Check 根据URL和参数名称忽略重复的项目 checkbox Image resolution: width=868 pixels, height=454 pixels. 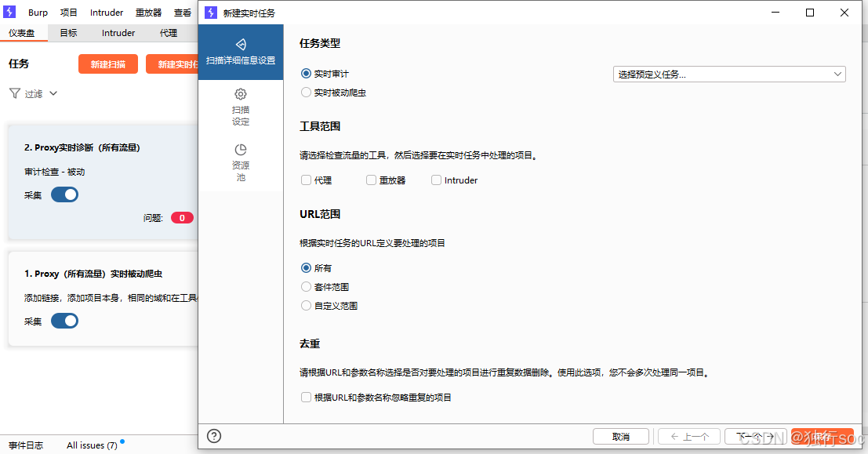[x=306, y=397]
